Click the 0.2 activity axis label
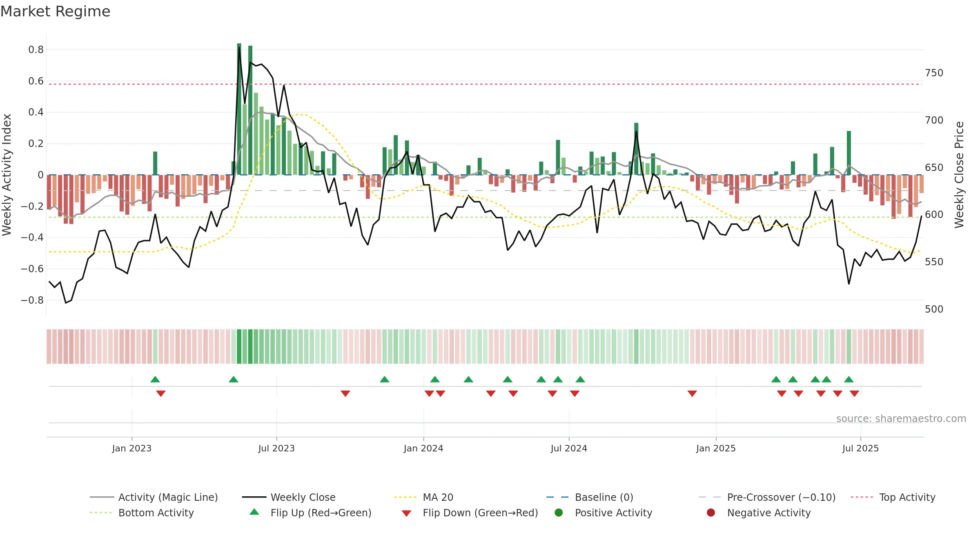Viewport: 980px width, 551px height. coord(36,144)
